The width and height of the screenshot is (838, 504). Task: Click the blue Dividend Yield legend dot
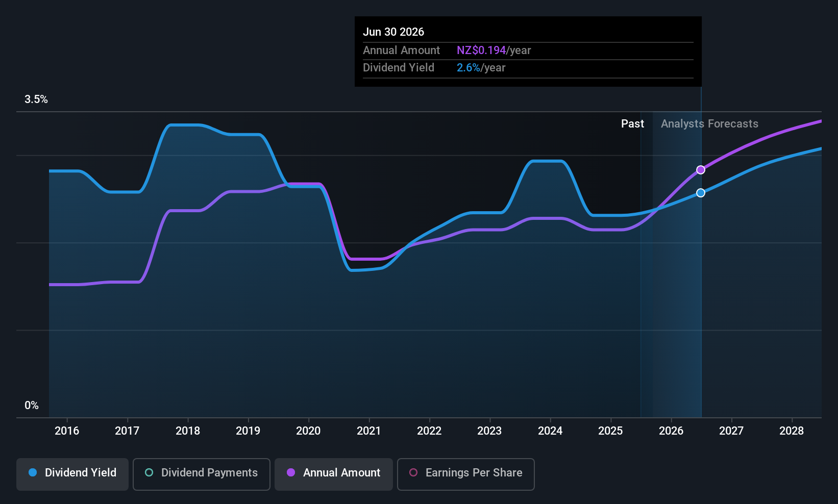[33, 472]
